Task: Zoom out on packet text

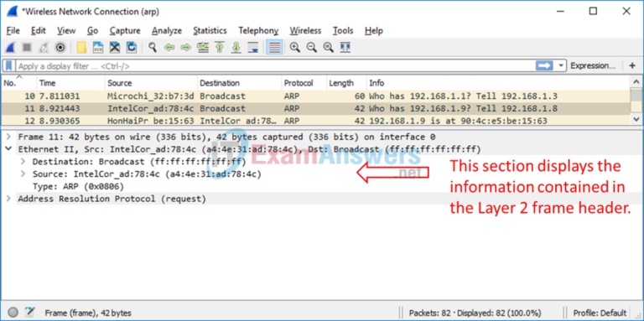Action: tap(312, 48)
